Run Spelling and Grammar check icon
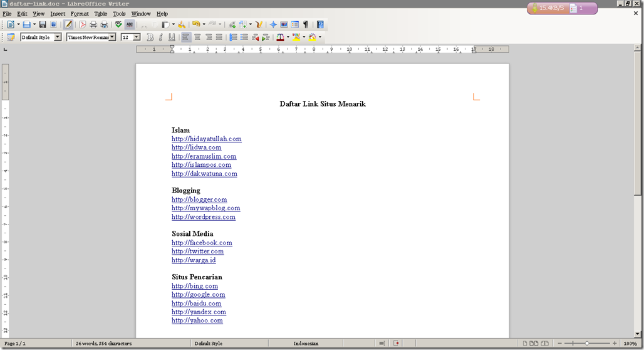 [x=118, y=24]
